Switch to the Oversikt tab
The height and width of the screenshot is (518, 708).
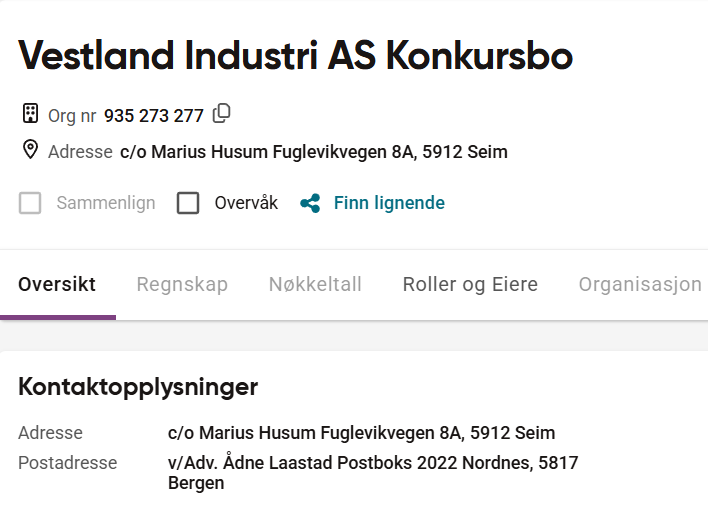click(x=57, y=285)
